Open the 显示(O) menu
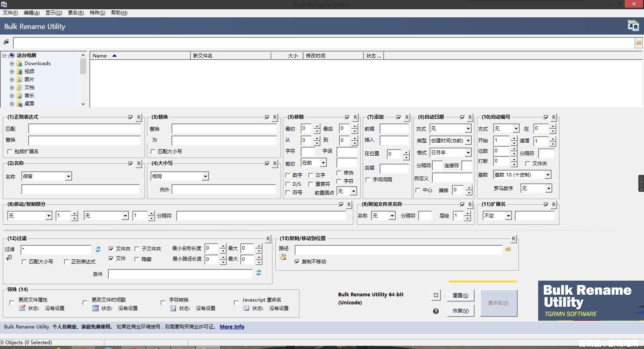 tap(54, 13)
